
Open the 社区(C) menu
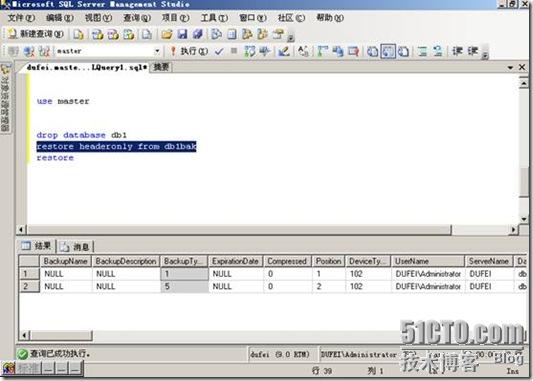pyautogui.click(x=291, y=18)
